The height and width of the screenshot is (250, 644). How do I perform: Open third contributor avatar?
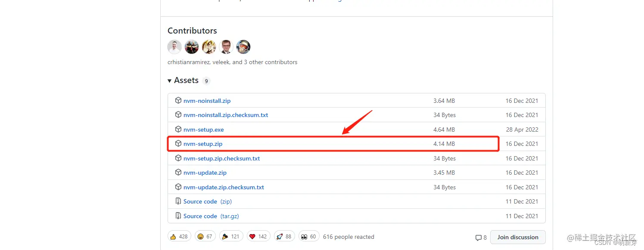(x=209, y=47)
